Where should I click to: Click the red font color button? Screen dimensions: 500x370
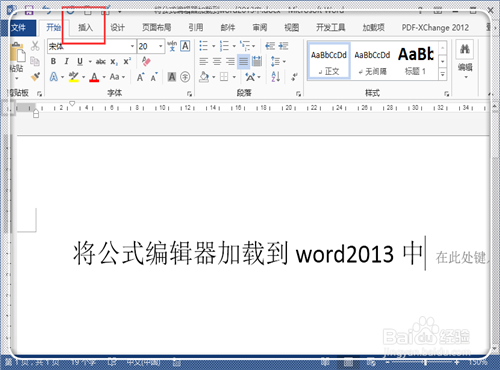94,77
